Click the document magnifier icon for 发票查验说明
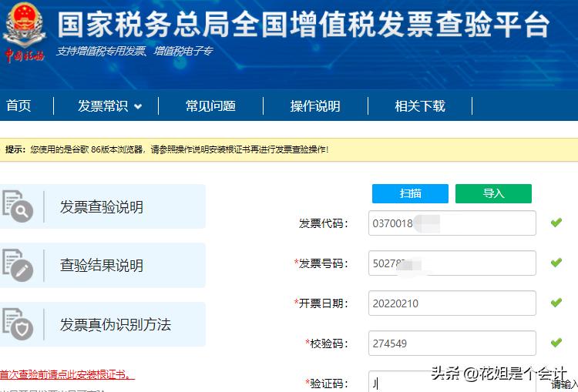The height and width of the screenshot is (392, 578). click(x=17, y=206)
